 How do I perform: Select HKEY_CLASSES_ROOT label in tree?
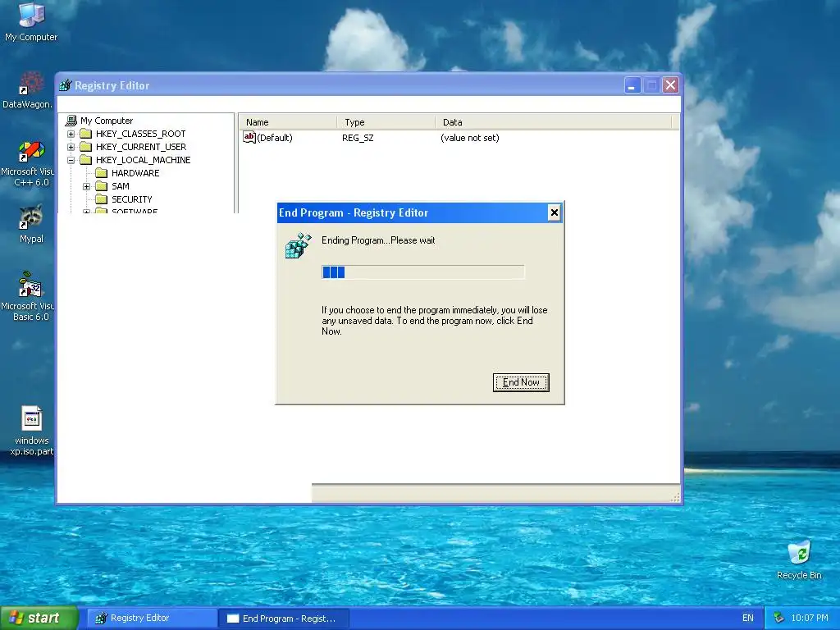141,134
